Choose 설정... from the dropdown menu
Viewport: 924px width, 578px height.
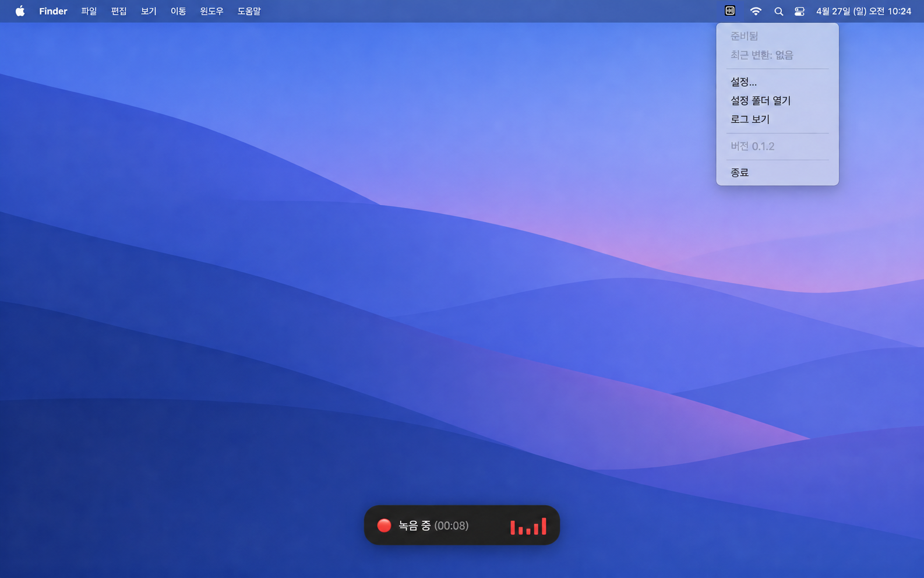pos(777,82)
